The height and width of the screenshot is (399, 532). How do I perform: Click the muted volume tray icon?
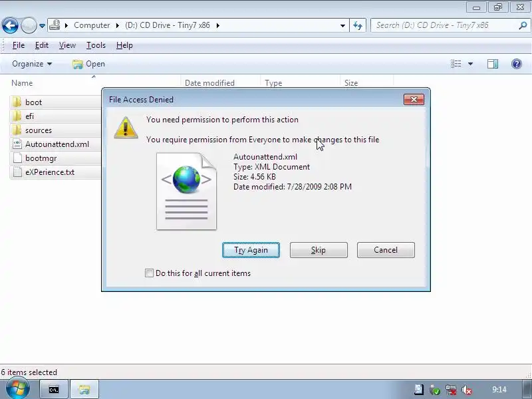point(467,390)
